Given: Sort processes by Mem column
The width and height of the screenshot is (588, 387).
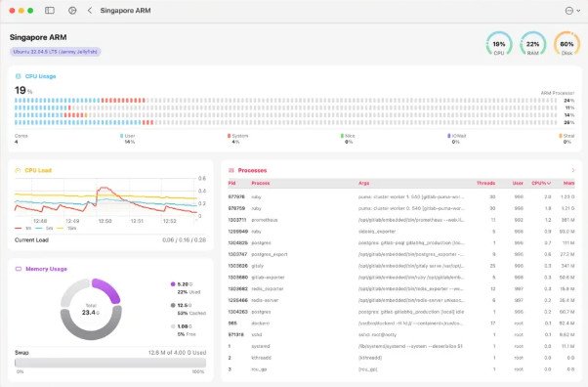Looking at the screenshot, I should pos(568,183).
